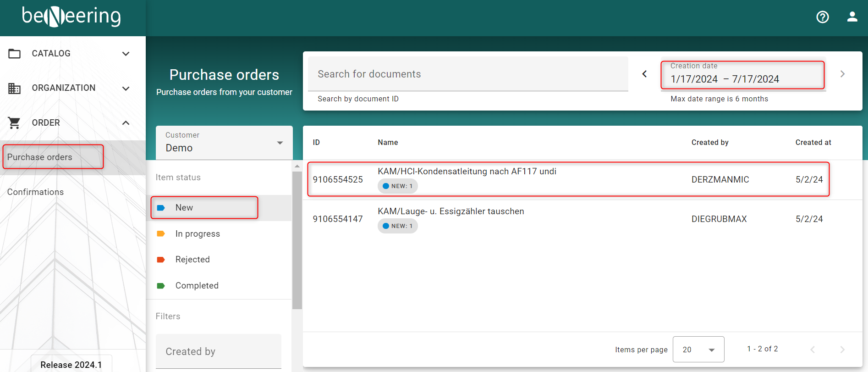Image resolution: width=868 pixels, height=372 pixels.
Task: Filter by New item status
Action: pyautogui.click(x=184, y=208)
